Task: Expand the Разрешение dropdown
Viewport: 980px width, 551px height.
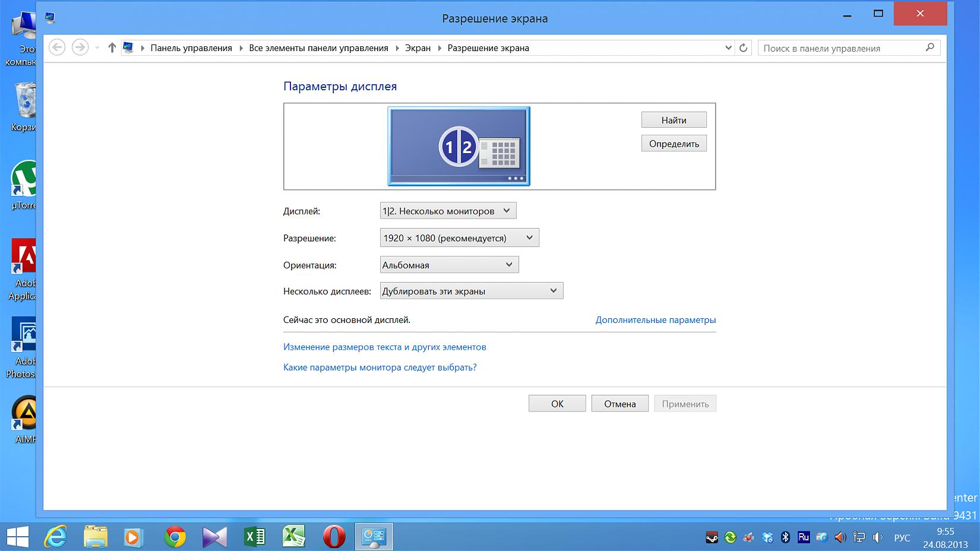Action: [x=459, y=238]
